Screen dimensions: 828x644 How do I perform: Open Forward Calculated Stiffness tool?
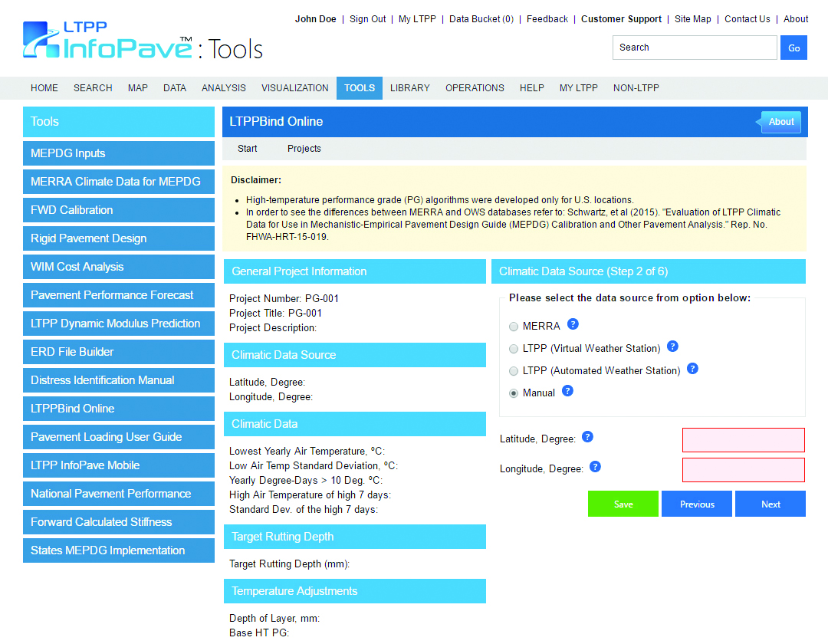coord(119,522)
